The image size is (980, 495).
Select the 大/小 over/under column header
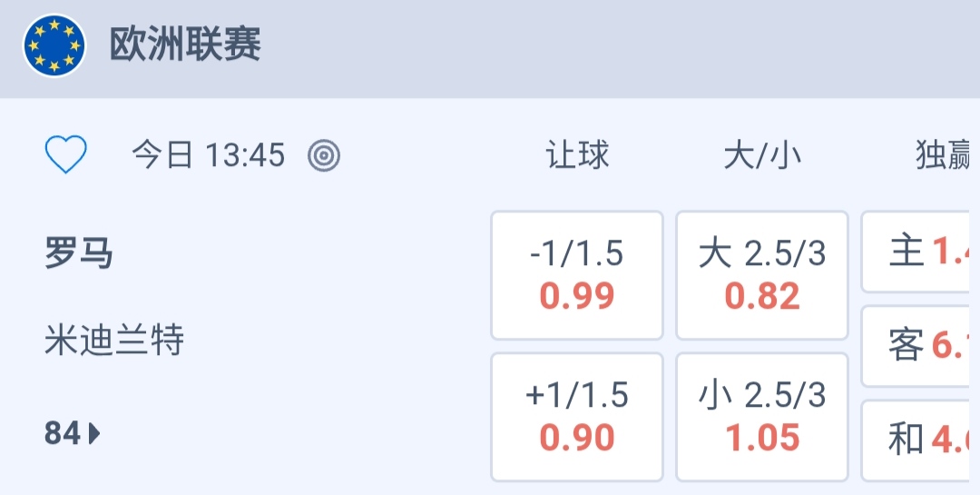pos(762,156)
